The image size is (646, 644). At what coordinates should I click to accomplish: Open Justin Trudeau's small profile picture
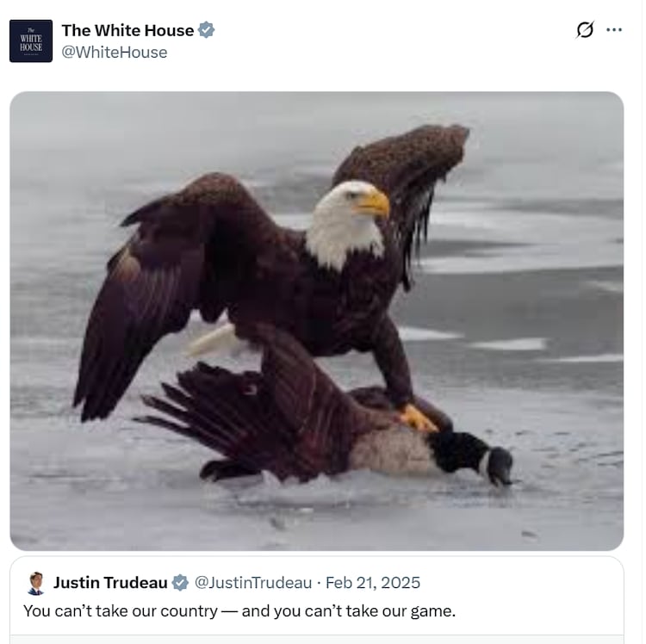(36, 583)
